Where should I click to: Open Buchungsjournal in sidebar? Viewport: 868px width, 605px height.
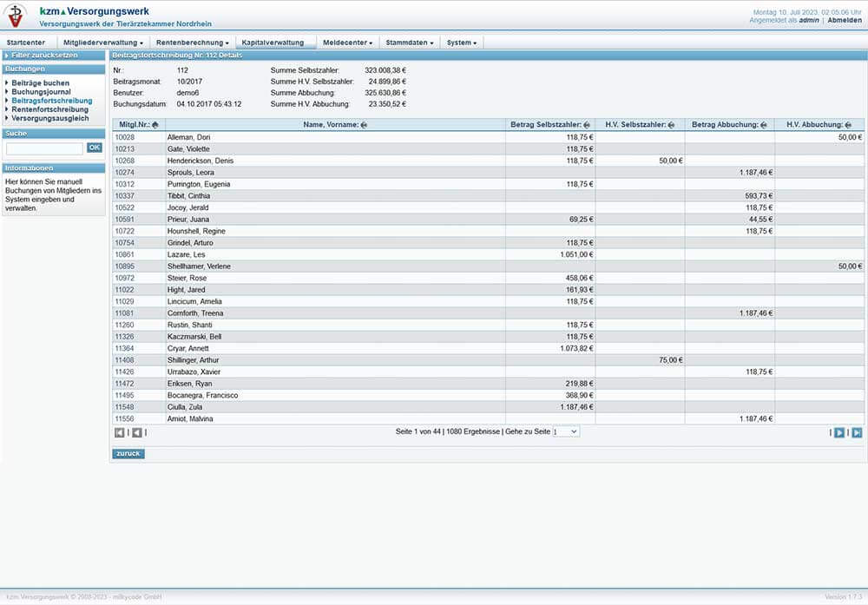pyautogui.click(x=41, y=92)
